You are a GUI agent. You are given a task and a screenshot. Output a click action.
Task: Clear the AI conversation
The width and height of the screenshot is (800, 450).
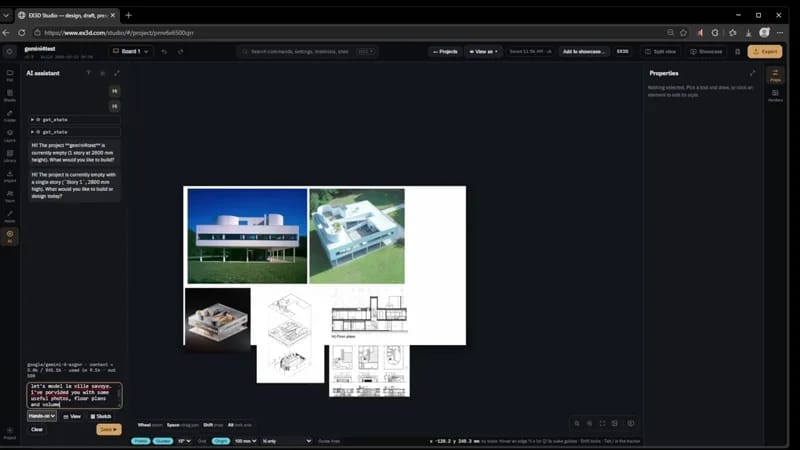[37, 430]
